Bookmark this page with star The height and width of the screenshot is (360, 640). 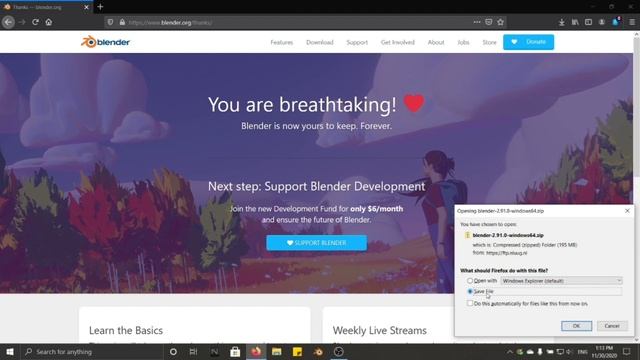coord(500,22)
